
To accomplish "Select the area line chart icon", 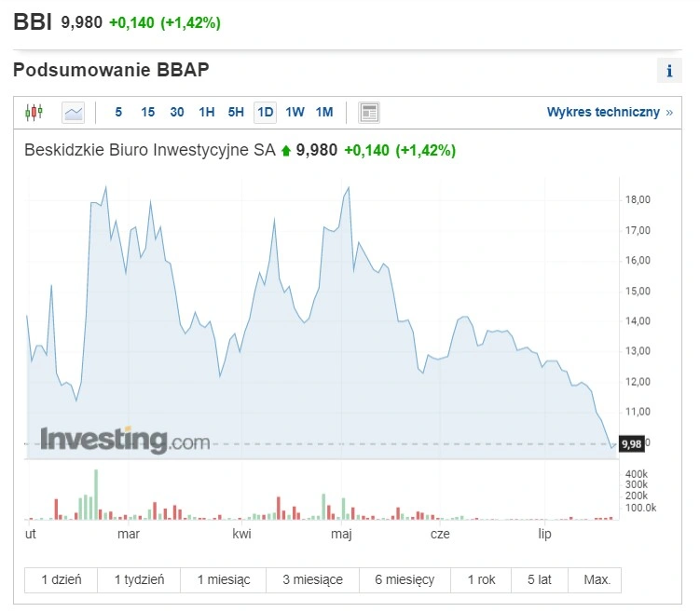I will 74,113.
